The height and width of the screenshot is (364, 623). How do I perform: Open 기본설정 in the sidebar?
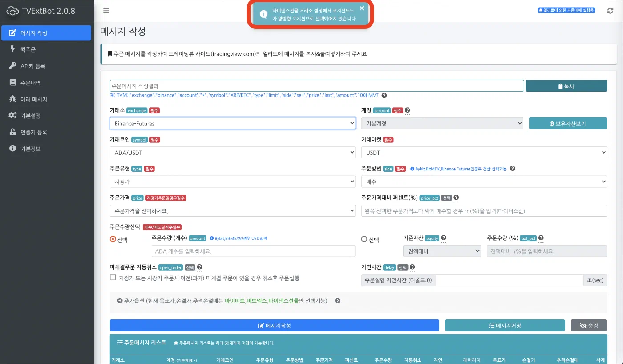pyautogui.click(x=46, y=116)
